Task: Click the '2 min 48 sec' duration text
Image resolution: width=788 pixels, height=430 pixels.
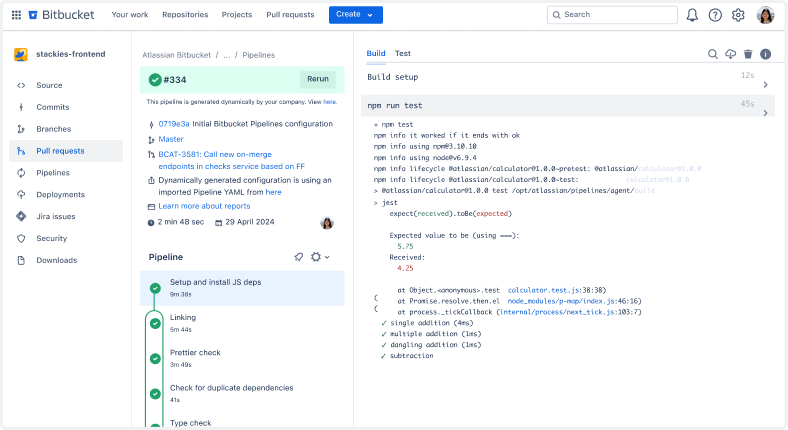Action: (181, 222)
